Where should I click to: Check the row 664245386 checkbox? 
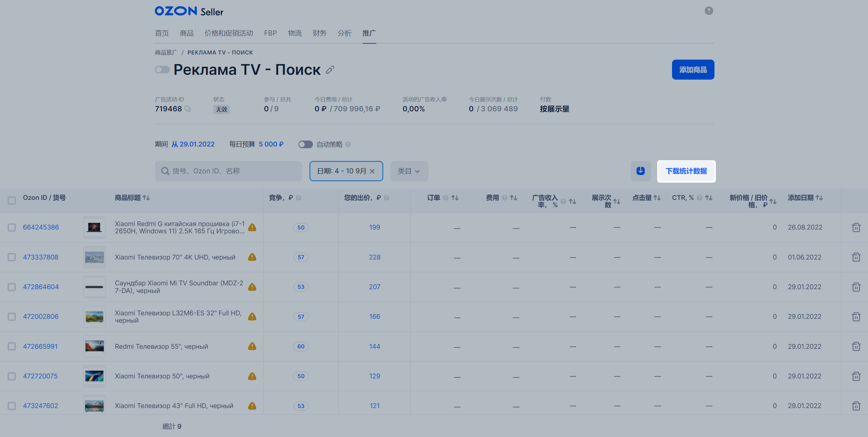click(12, 227)
